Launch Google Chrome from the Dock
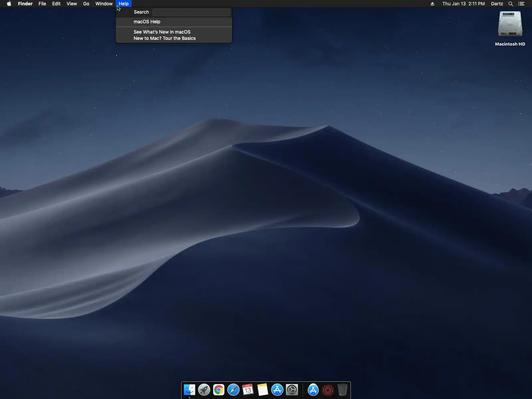This screenshot has height=399, width=532. [219, 390]
